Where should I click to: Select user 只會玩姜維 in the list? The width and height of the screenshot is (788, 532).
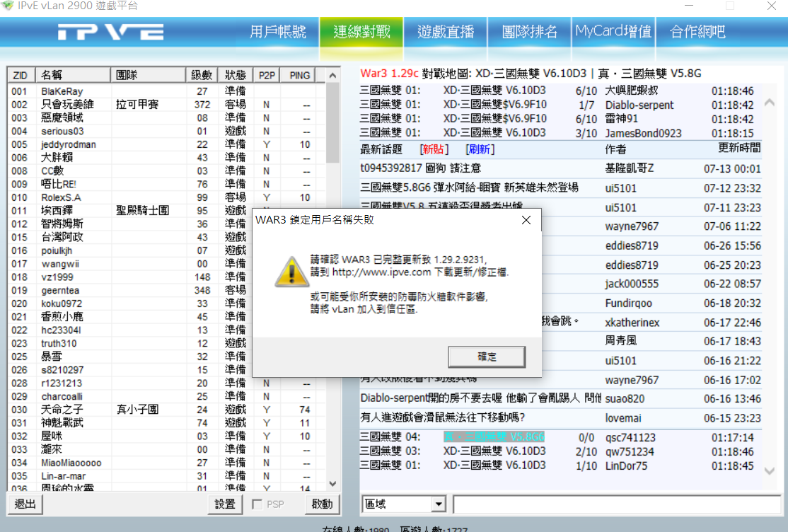click(167, 105)
